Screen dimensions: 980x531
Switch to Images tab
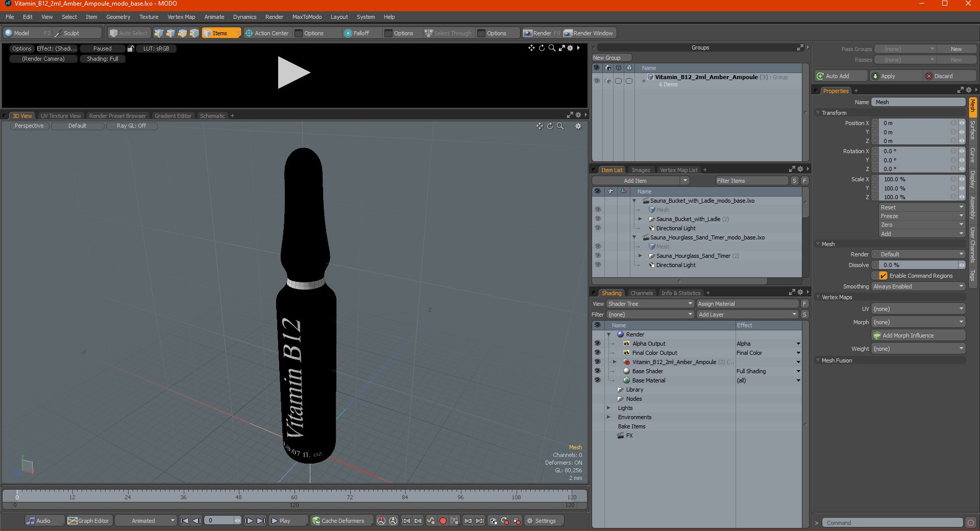tap(641, 170)
